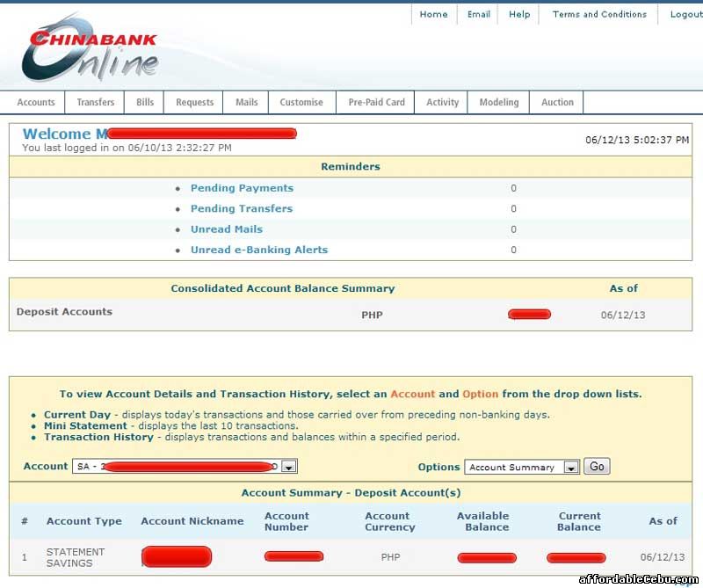Click the Current Balance column header
The height and width of the screenshot is (588, 703).
tap(579, 521)
